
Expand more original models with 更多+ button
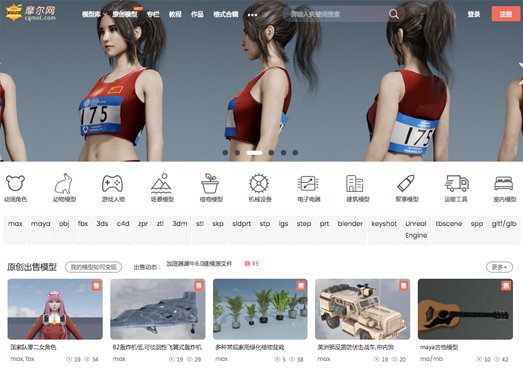tap(499, 267)
